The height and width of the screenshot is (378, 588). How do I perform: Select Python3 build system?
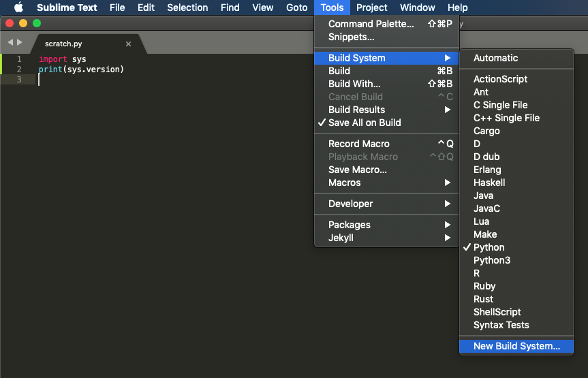tap(516, 260)
